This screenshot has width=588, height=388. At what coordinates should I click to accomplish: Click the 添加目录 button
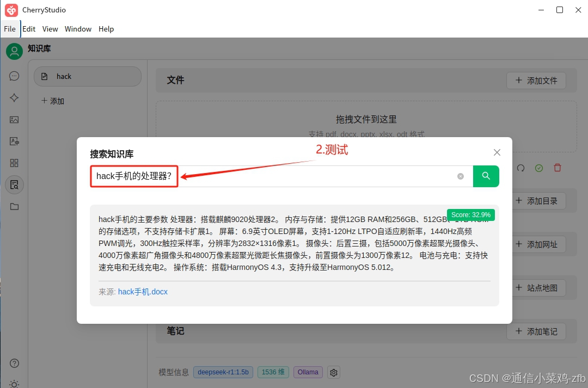pos(536,201)
